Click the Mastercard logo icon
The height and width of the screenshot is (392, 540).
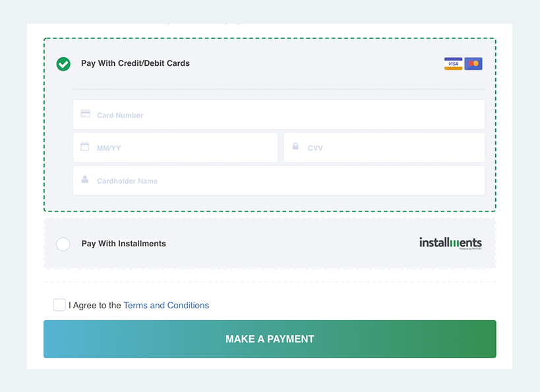[x=473, y=64]
